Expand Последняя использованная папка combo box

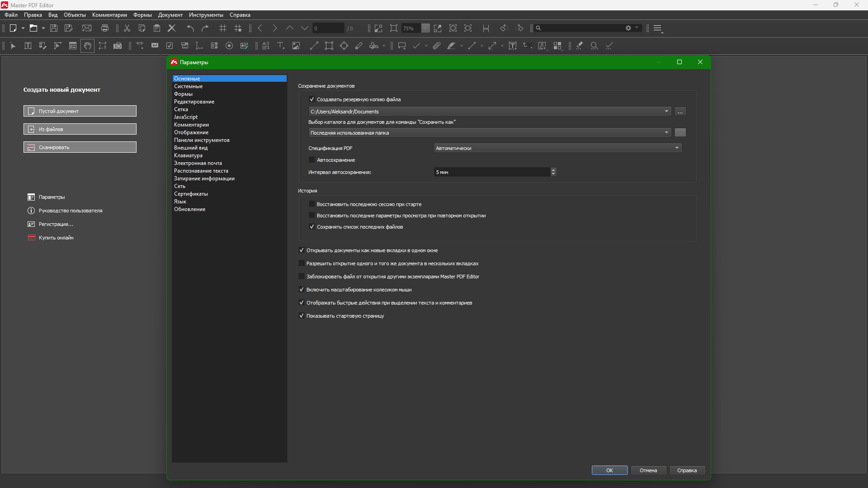[490, 133]
